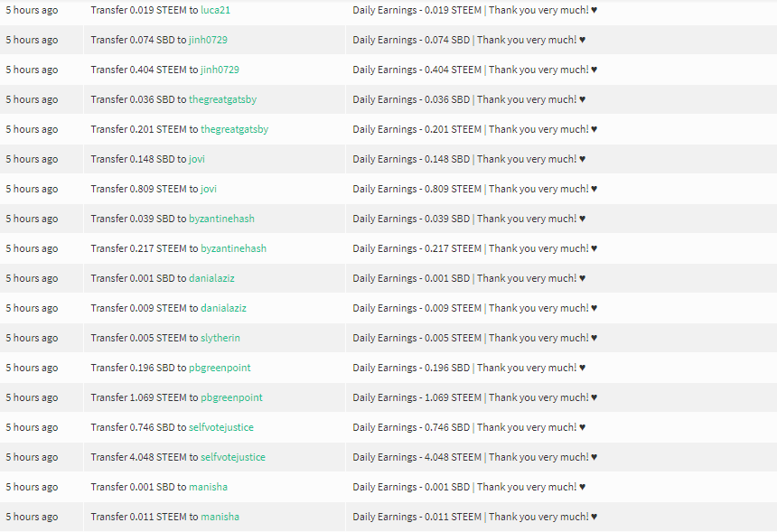Select memo 'Daily Earnings - 0.201 STEEM'
777x532 pixels.
tap(417, 129)
